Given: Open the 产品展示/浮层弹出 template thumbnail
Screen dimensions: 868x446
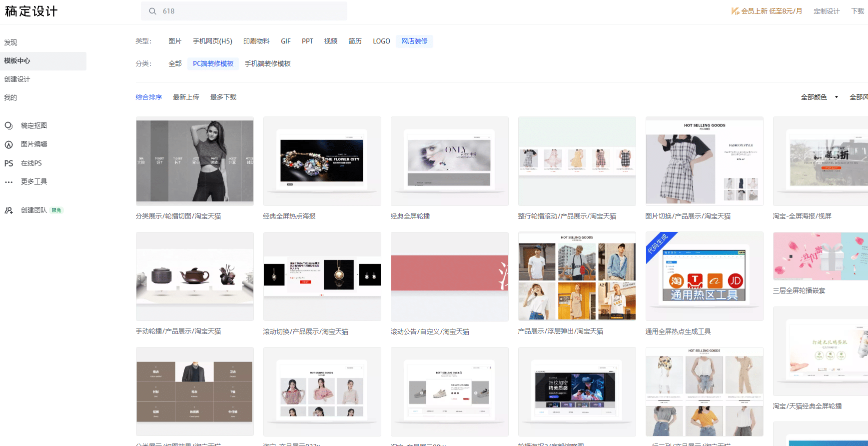Looking at the screenshot, I should [577, 276].
